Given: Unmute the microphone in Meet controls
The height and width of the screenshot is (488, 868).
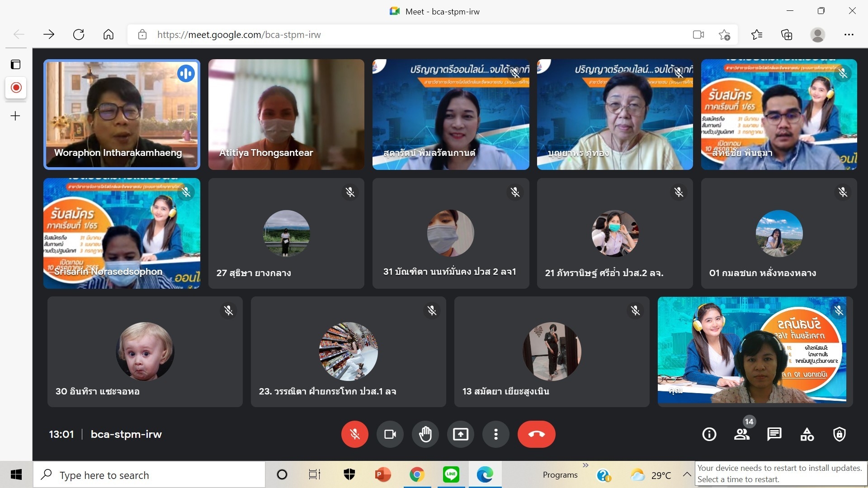Looking at the screenshot, I should coord(354,434).
